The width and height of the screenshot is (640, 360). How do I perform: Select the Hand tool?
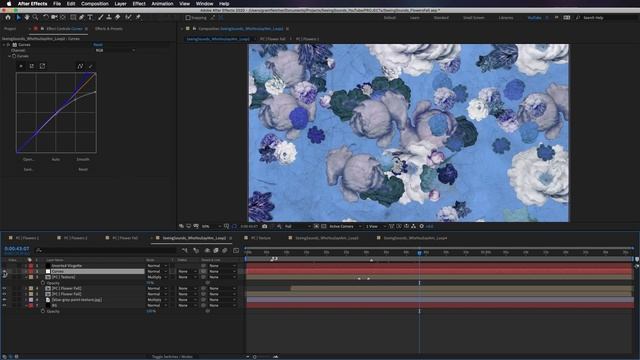(x=27, y=18)
